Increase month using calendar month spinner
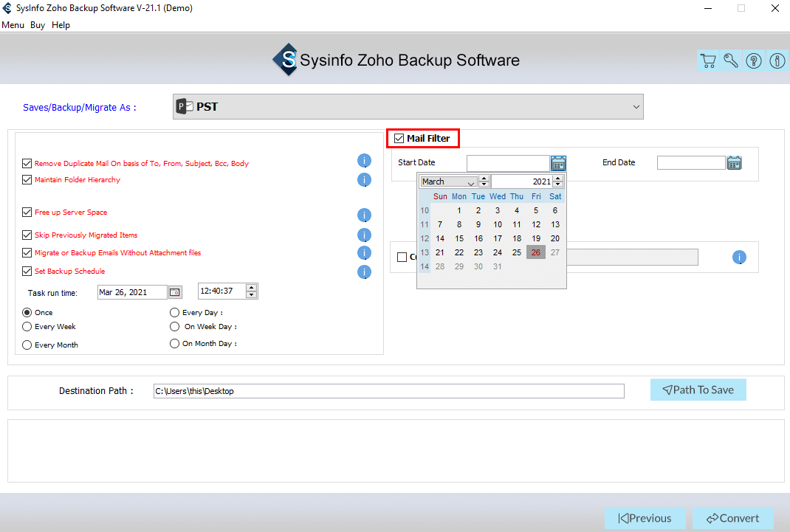Screen dimensions: 790x532 [x=484, y=179]
